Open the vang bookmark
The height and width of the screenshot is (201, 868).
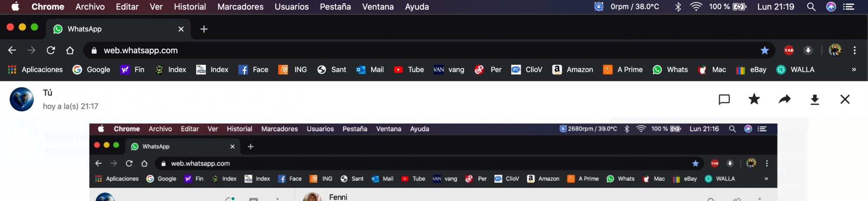449,70
